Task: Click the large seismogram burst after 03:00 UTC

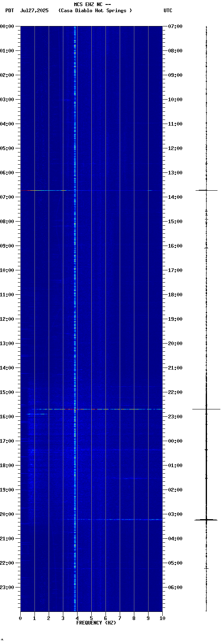Action: (x=206, y=520)
